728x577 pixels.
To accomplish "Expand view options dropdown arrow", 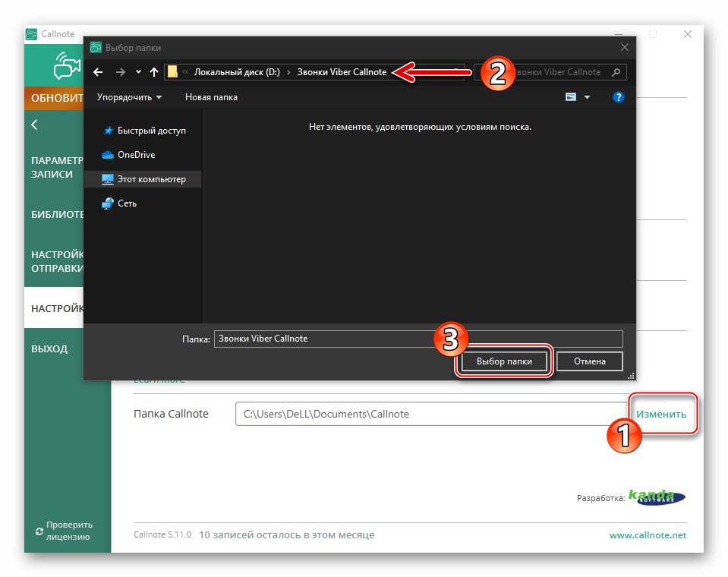I will point(587,97).
